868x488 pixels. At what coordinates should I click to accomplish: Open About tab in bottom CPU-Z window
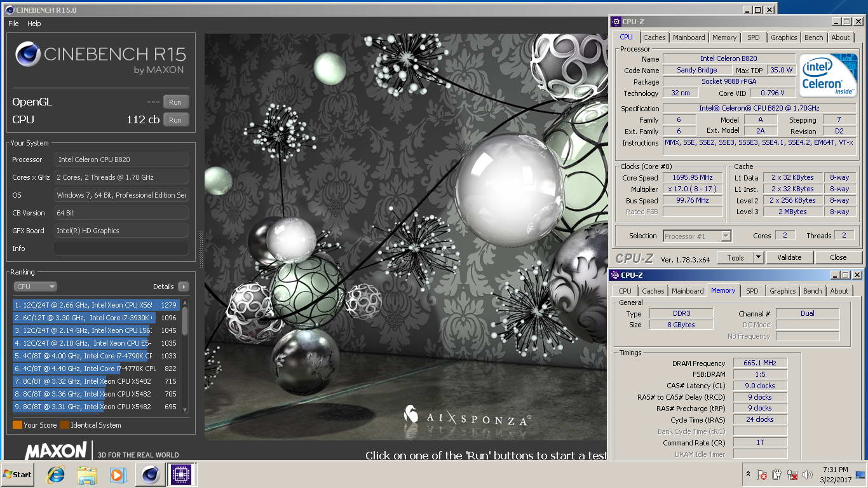pyautogui.click(x=839, y=291)
